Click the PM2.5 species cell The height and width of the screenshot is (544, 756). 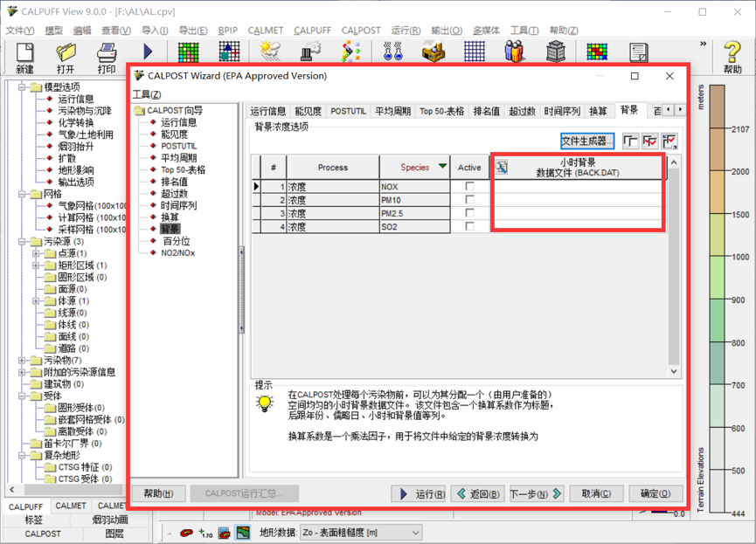click(414, 213)
